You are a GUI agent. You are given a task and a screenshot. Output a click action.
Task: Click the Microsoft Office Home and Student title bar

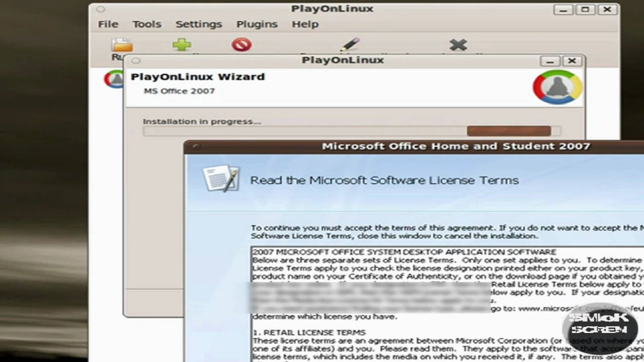[414, 146]
